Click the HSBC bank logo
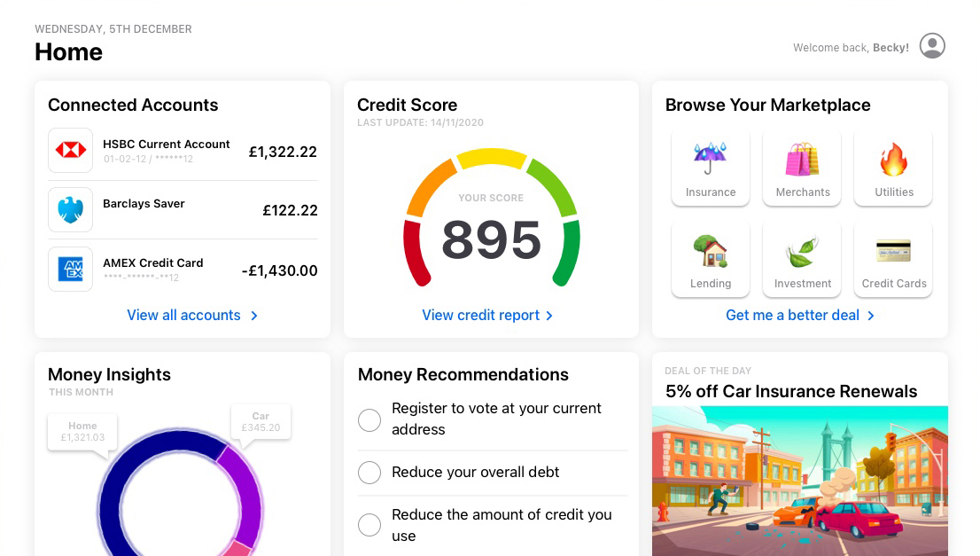The height and width of the screenshot is (556, 980). tap(70, 151)
